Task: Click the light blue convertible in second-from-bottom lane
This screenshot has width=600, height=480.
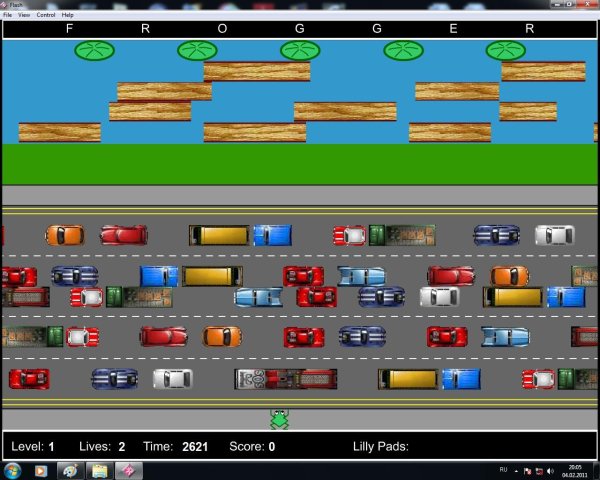Action: coord(505,337)
